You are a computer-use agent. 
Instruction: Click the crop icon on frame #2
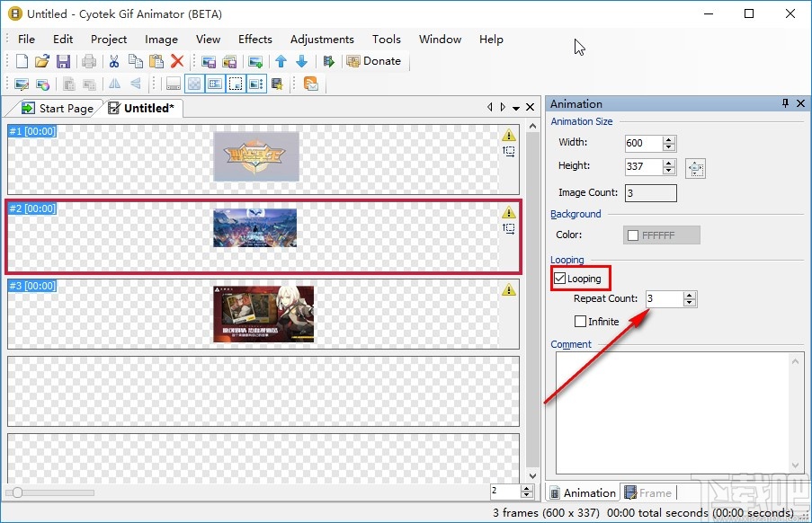pyautogui.click(x=509, y=228)
